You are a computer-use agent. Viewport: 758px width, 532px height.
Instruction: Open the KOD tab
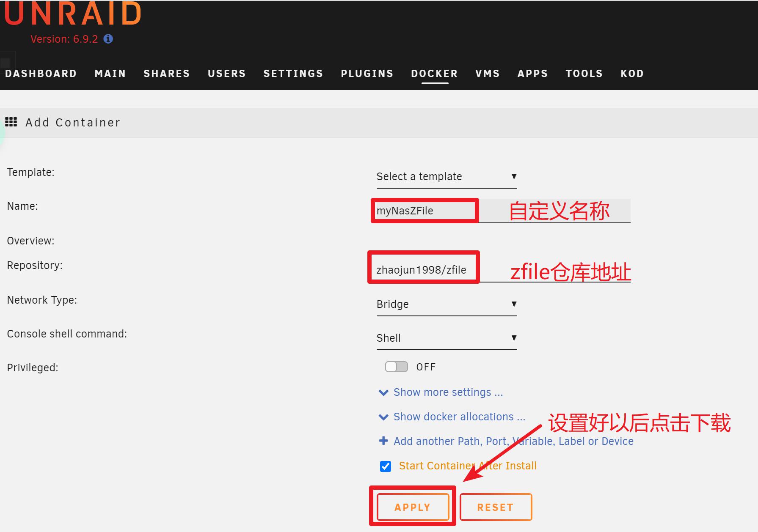tap(632, 74)
